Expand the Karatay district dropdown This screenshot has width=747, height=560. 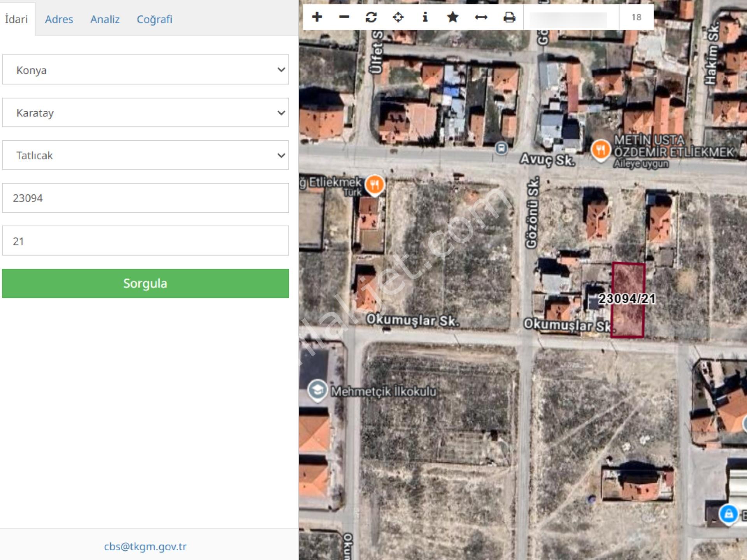pyautogui.click(x=146, y=112)
